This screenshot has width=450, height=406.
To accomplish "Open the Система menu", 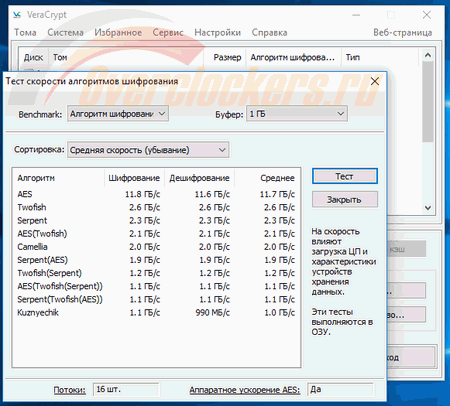I will tap(65, 33).
